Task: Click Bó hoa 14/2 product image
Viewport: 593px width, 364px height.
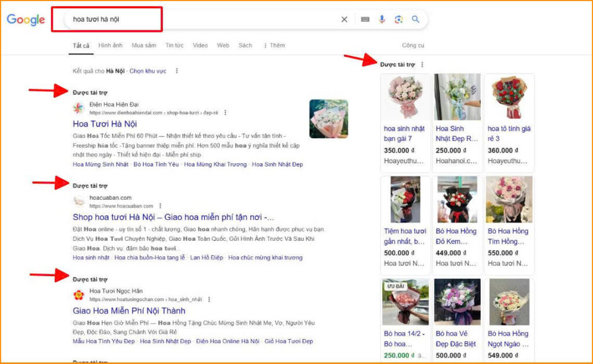Action: coord(405,302)
